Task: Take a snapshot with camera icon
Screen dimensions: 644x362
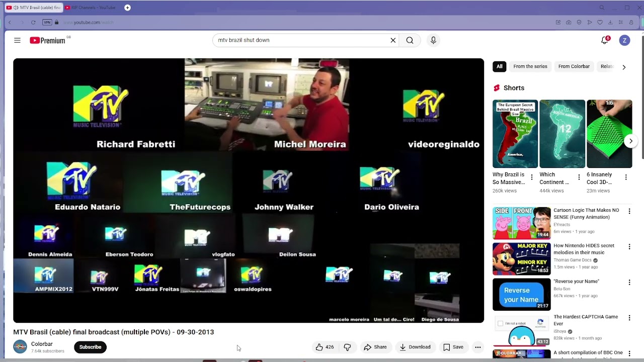Action: click(569, 22)
